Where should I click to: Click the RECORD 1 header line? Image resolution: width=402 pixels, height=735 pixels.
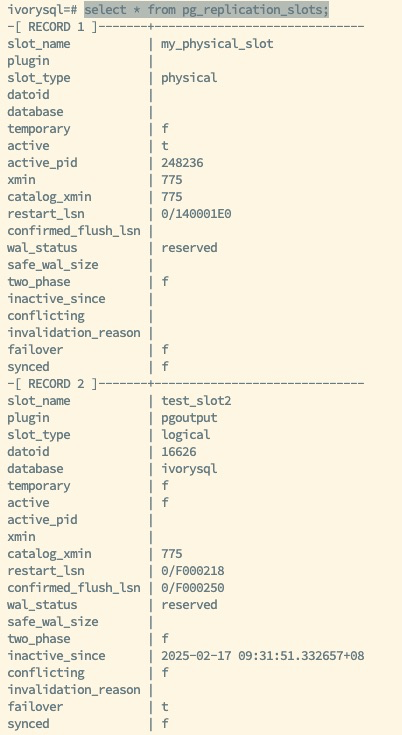(x=186, y=27)
